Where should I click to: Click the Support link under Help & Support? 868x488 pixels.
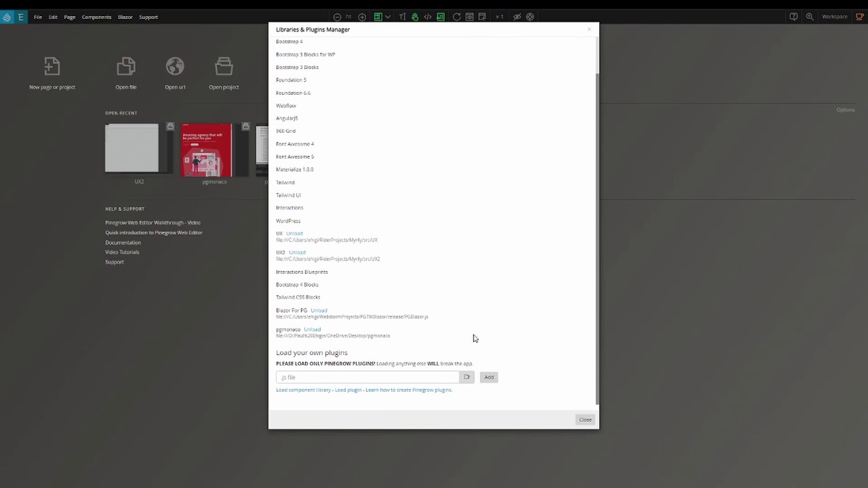115,262
